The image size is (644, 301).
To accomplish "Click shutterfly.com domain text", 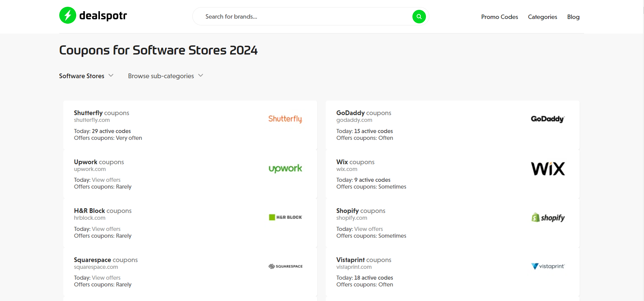I will (92, 120).
